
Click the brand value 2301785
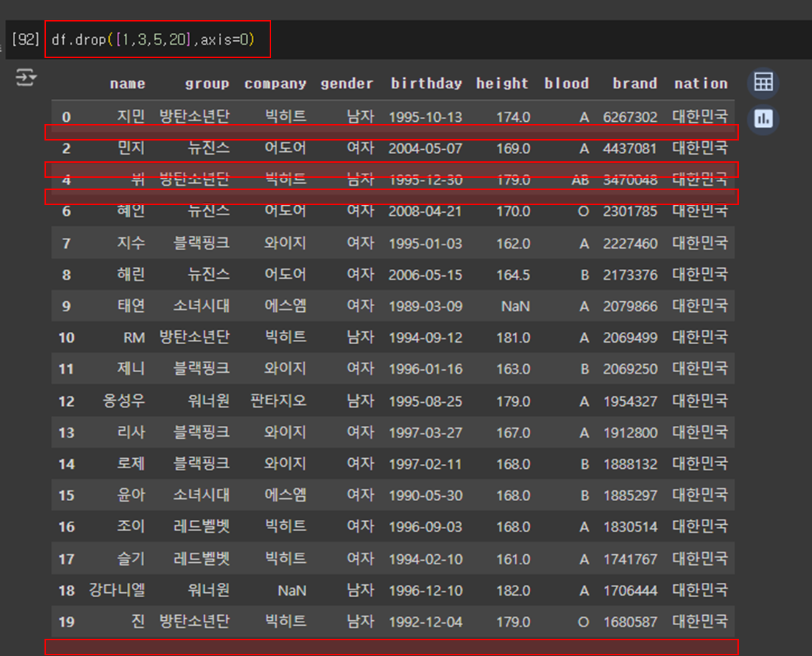(x=631, y=211)
